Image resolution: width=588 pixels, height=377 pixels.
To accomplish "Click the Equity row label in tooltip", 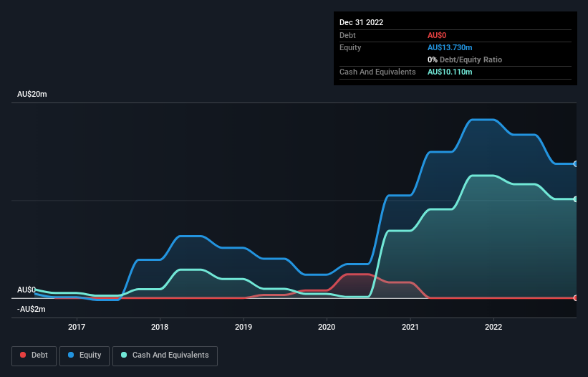I will click(x=350, y=47).
